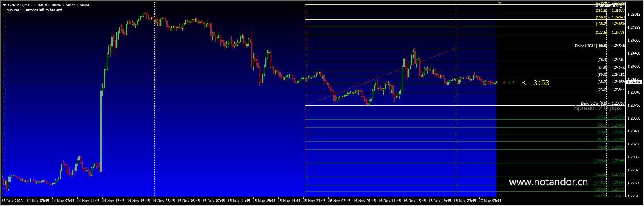Click the current price tag 1.24084
Screen dimensions: 644x206
click(x=634, y=82)
